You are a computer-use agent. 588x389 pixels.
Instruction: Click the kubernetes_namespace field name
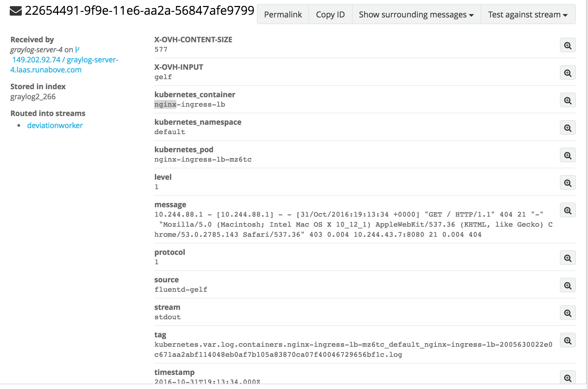coord(198,122)
